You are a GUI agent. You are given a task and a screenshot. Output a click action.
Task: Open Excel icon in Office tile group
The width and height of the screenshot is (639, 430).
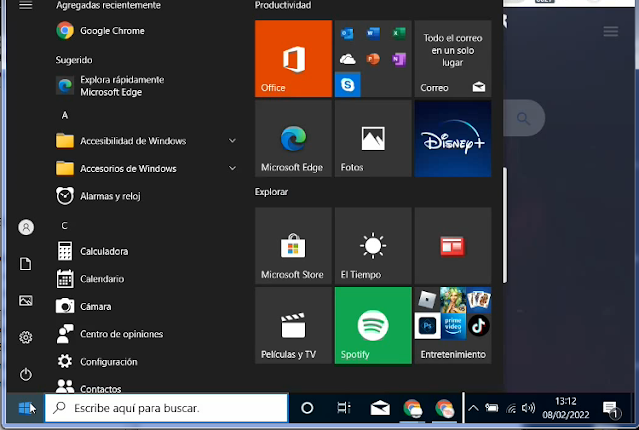tap(399, 33)
